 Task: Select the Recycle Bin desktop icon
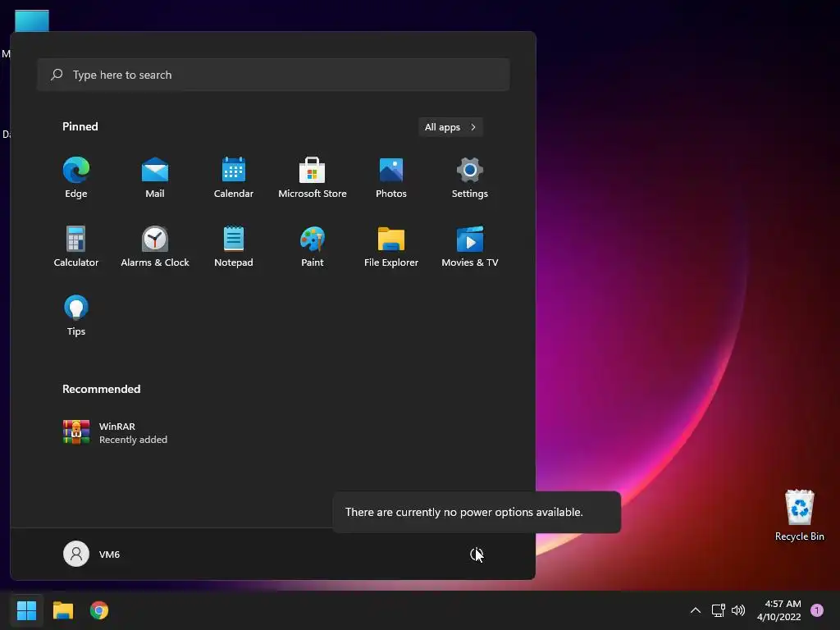(799, 515)
